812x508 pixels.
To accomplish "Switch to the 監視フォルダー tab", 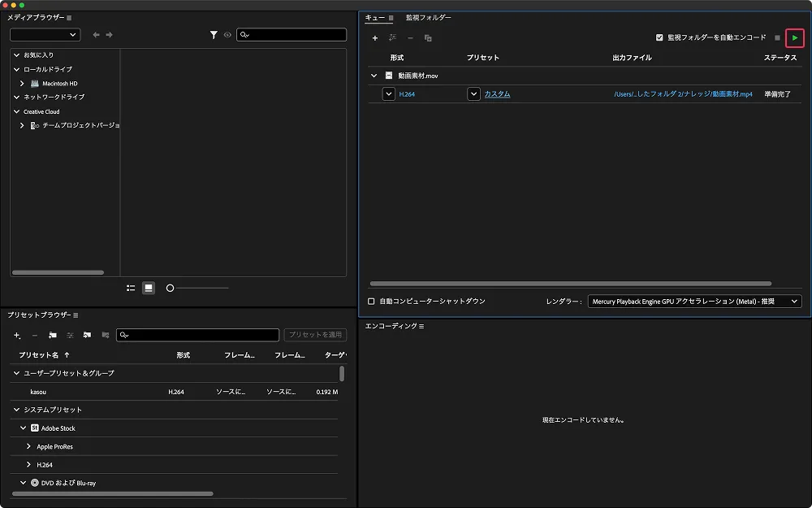I will 428,17.
